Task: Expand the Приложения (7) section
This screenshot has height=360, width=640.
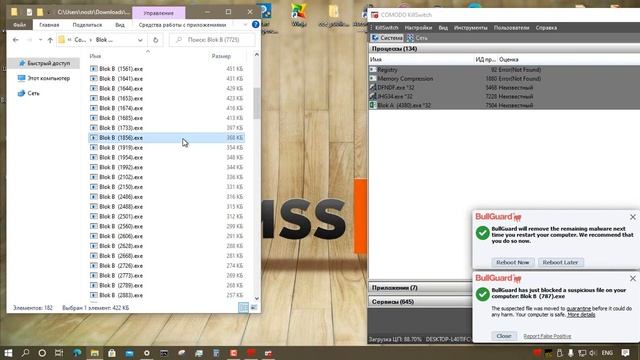Action: coord(420,288)
